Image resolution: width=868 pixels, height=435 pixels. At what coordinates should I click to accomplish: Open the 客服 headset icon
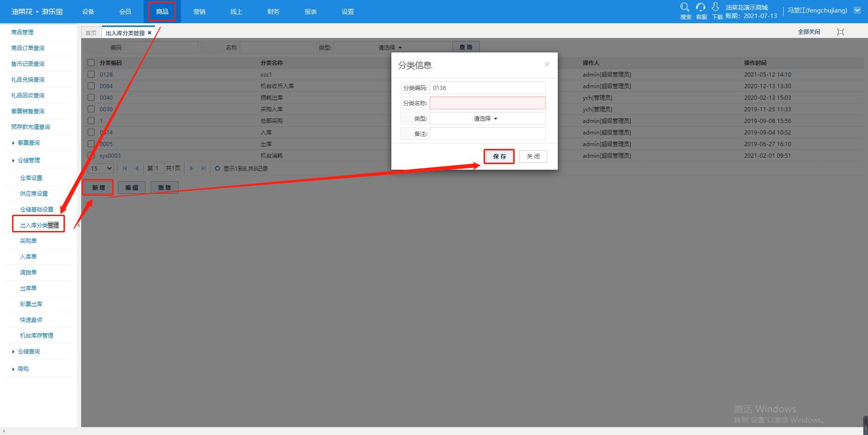701,7
